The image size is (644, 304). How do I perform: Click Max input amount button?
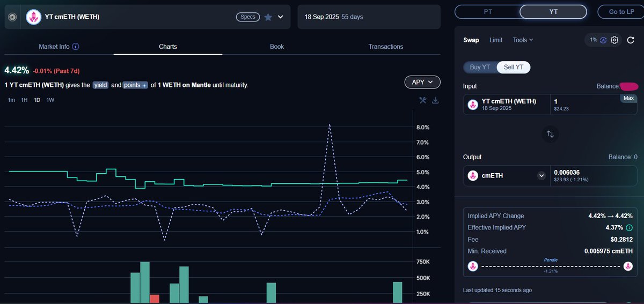click(629, 98)
